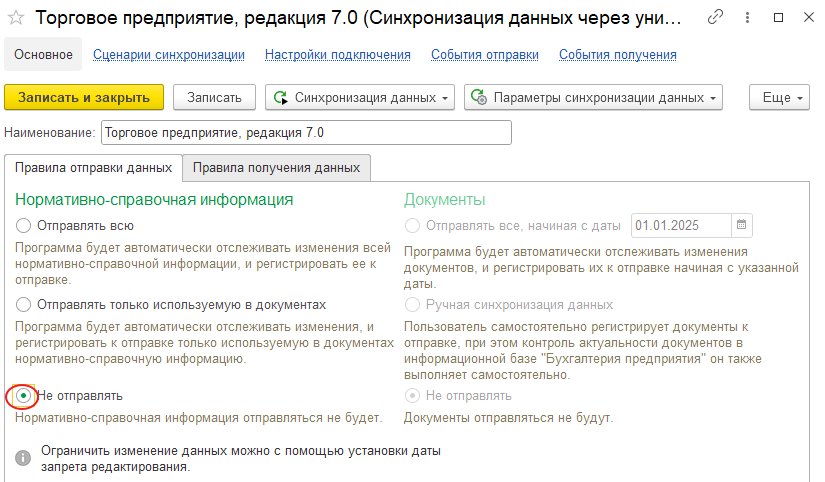The image size is (825, 482).
Task: Choose 'Отправлять все, начиная с даты' option
Action: click(412, 226)
